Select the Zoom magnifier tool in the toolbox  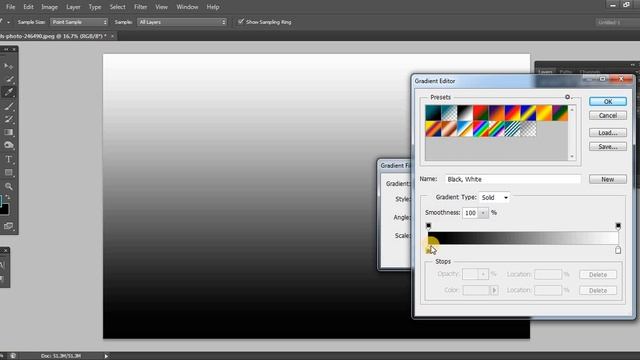click(9, 186)
